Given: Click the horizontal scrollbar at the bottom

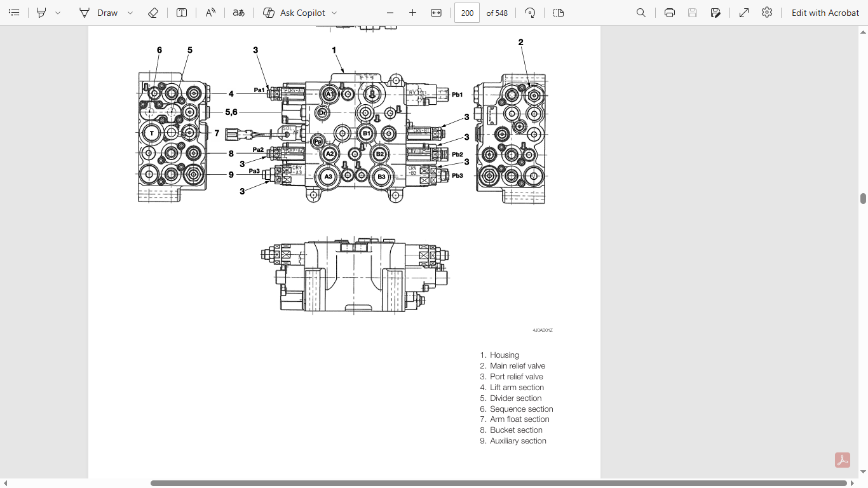Looking at the screenshot, I should point(499,484).
